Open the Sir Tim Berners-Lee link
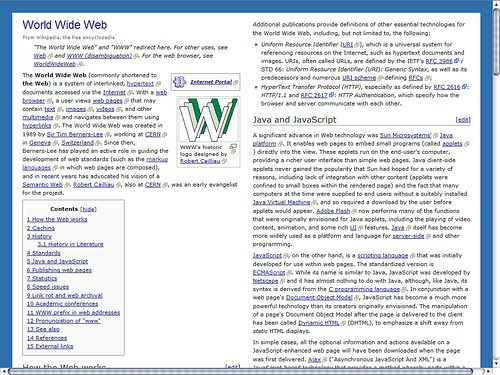The image size is (500, 375). (x=75, y=134)
